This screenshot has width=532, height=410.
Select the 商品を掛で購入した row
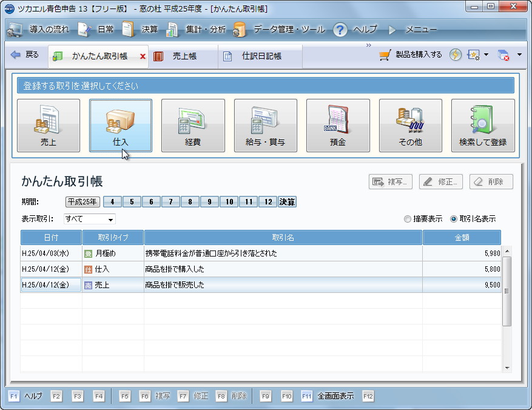pos(261,269)
